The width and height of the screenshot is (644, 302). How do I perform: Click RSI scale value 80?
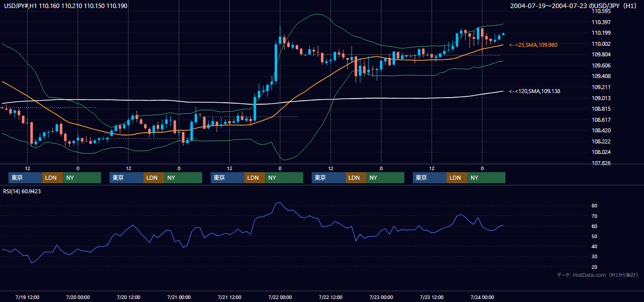(595, 206)
